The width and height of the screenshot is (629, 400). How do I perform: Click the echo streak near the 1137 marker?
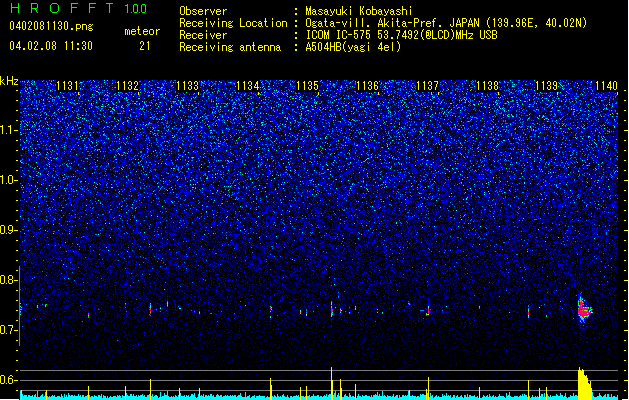[x=428, y=310]
